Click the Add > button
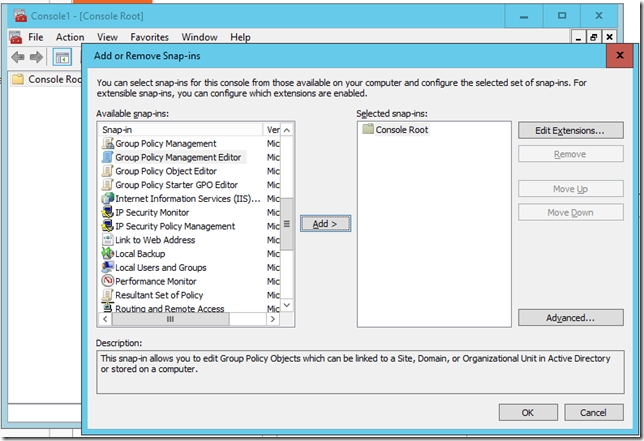The width and height of the screenshot is (644, 441). pos(325,224)
